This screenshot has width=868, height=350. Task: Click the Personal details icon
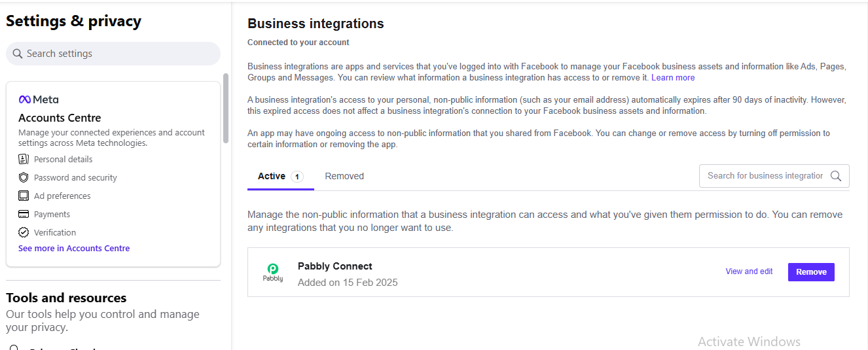24,159
